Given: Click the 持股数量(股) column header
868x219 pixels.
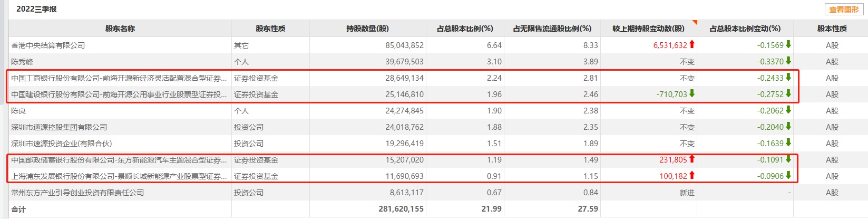Looking at the screenshot, I should (367, 28).
